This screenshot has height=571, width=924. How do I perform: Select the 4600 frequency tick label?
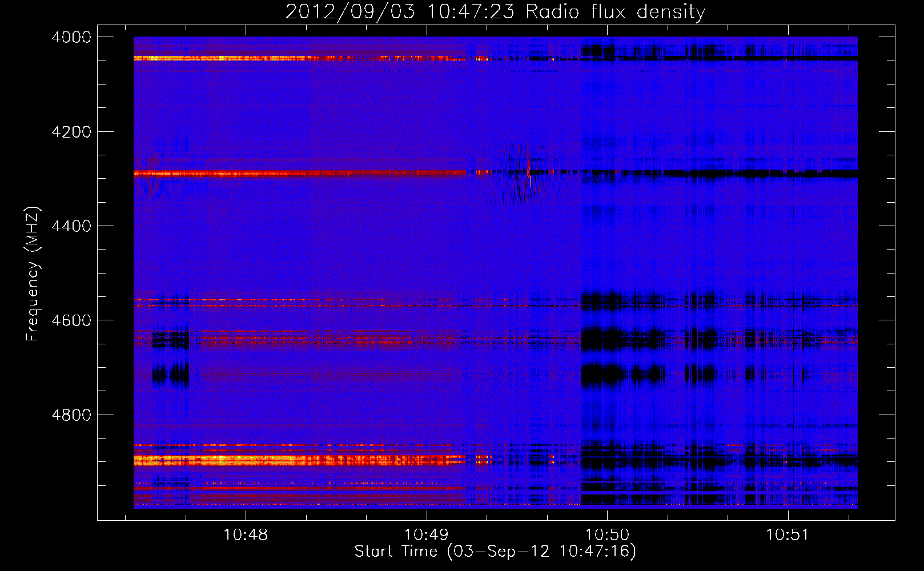[x=71, y=320]
